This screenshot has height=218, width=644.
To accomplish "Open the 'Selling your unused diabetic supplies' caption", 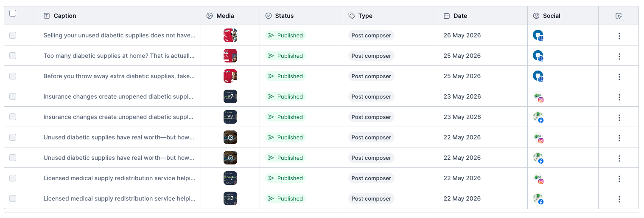I will (x=119, y=35).
